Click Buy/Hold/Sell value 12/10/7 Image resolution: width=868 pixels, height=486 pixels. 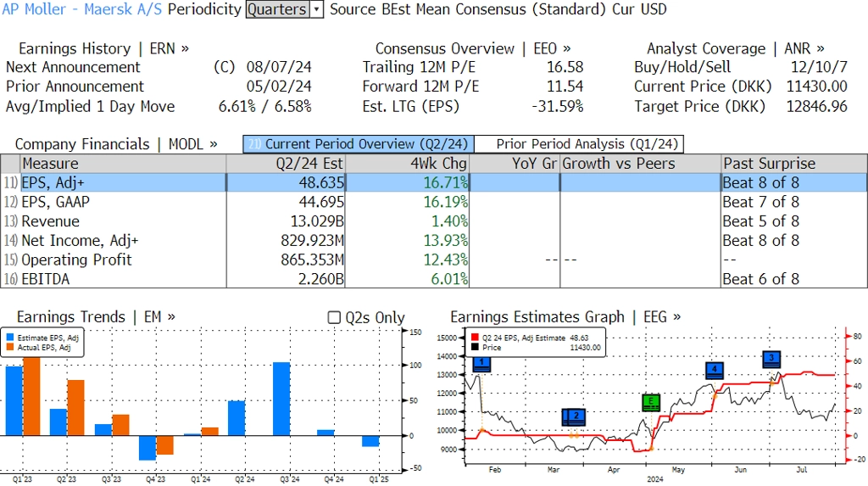[x=819, y=67]
